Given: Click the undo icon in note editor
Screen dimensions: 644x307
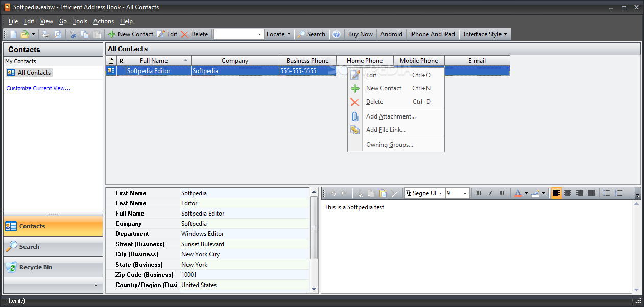Looking at the screenshot, I should [333, 193].
